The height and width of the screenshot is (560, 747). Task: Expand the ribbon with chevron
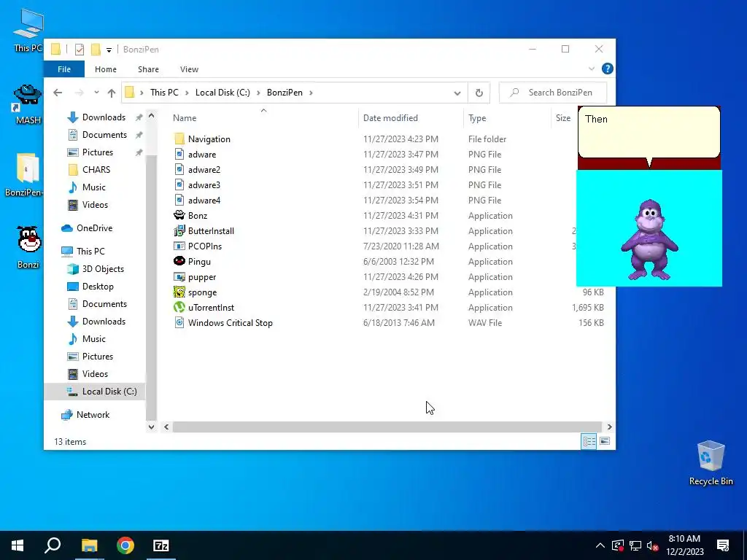(x=592, y=69)
